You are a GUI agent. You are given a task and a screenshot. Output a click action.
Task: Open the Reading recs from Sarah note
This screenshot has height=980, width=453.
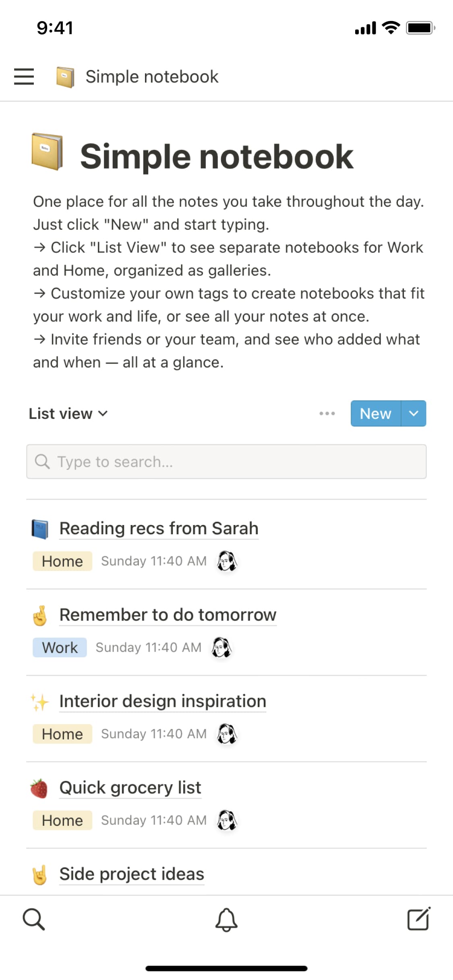coord(159,528)
